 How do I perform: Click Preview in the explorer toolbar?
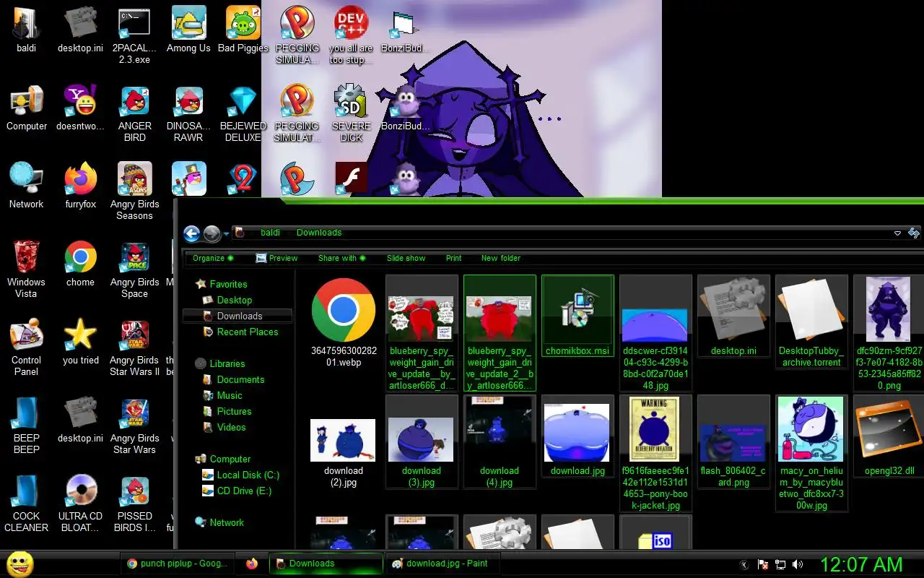point(276,258)
